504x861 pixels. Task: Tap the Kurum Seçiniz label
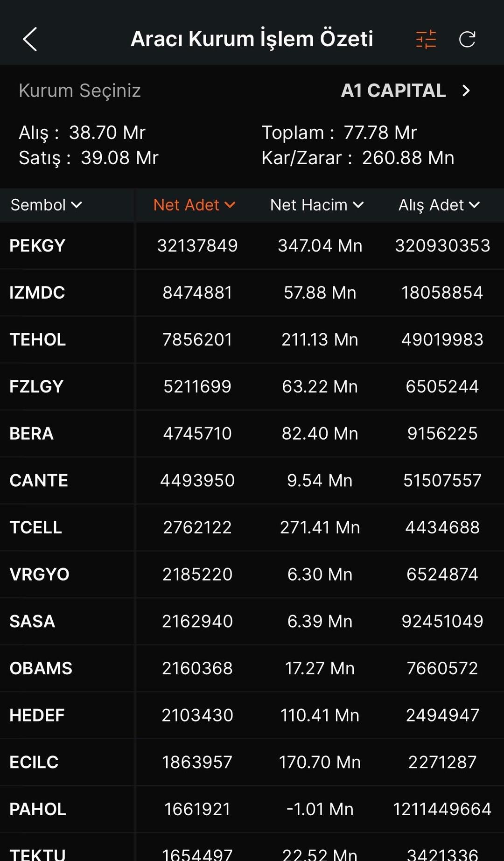[x=80, y=91]
